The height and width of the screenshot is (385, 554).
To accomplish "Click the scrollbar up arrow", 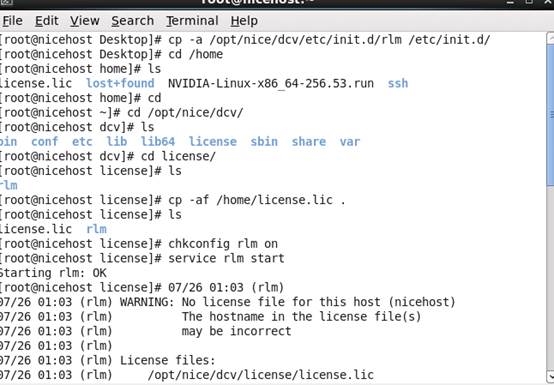I will [x=550, y=37].
